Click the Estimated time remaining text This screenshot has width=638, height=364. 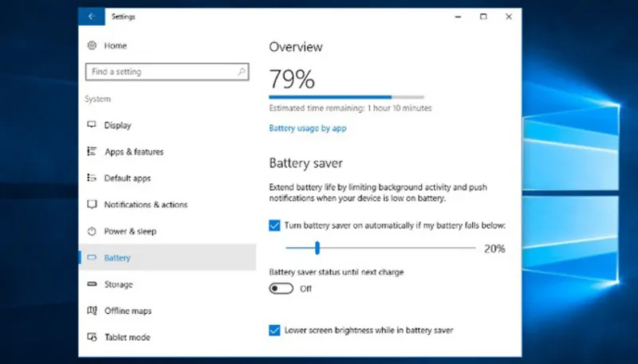350,108
